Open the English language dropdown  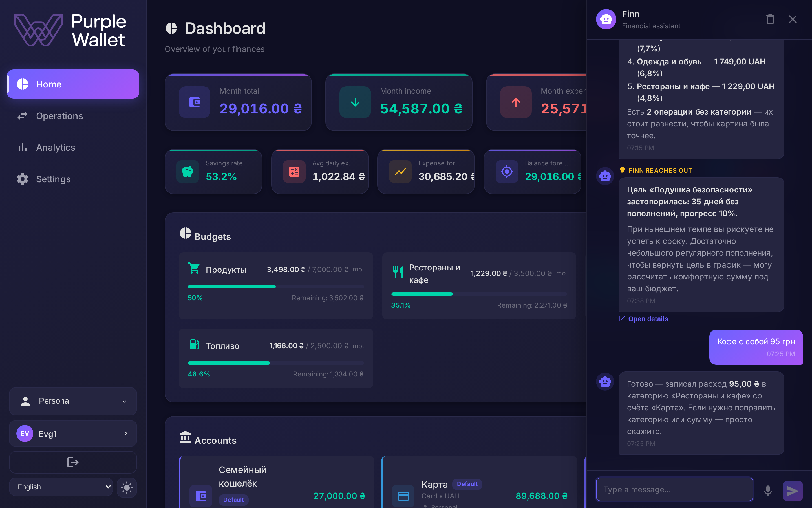point(61,487)
